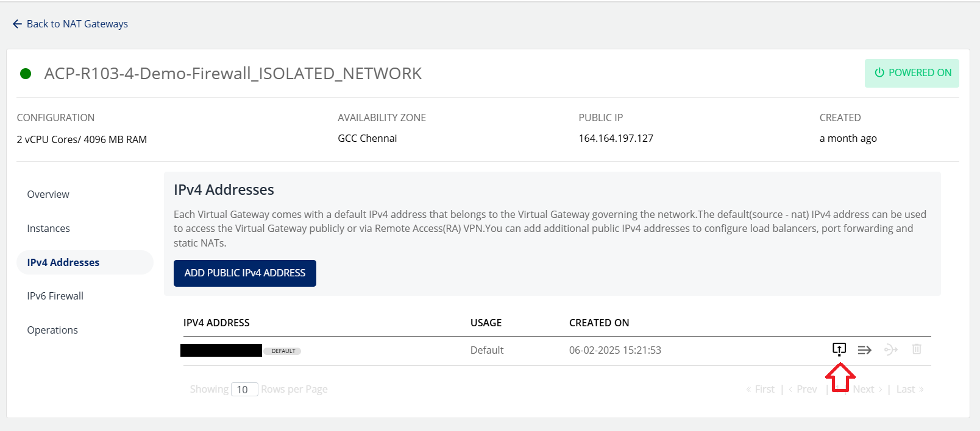
Task: Click the greyed-out branching arrow icon in the default IP row
Action: 890,349
